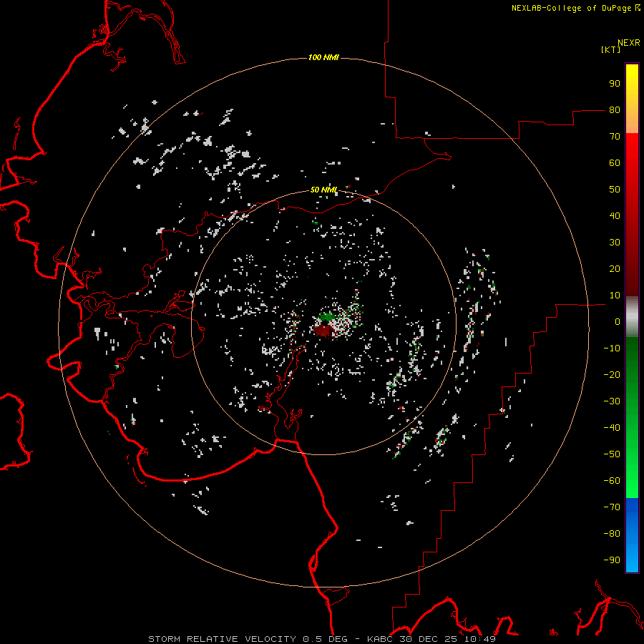Click the STORM RELATIVE VELOCITY title text

point(222,639)
